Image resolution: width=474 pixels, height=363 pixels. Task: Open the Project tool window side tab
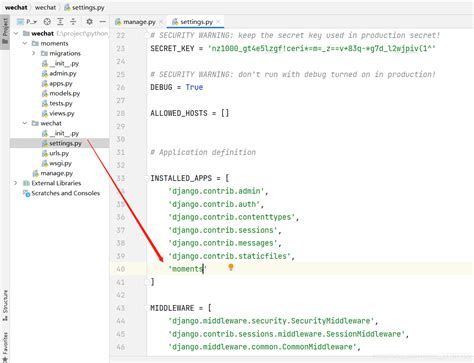click(x=5, y=32)
